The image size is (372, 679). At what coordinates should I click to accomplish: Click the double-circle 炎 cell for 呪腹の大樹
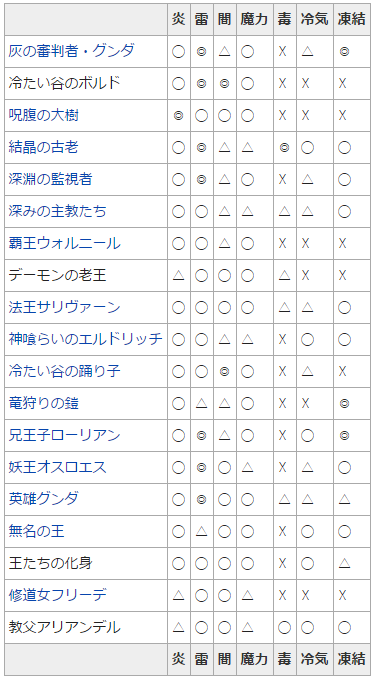178,116
